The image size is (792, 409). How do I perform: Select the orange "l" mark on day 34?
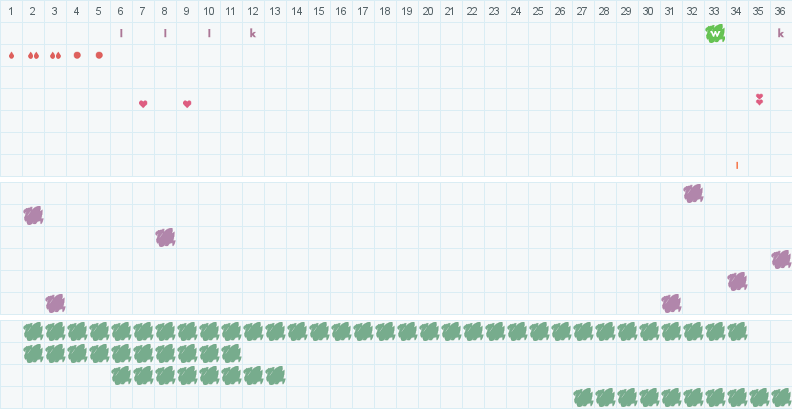[737, 166]
